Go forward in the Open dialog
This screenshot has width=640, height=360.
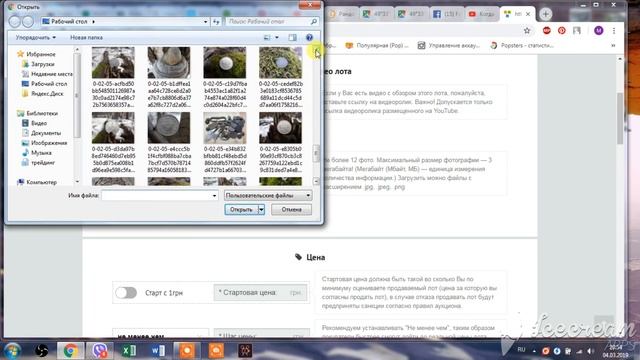click(x=28, y=21)
